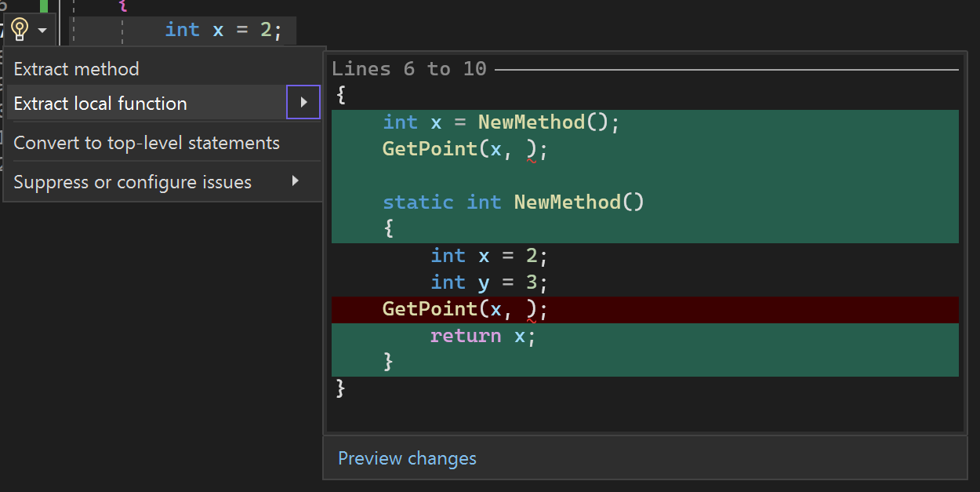Screen dimensions: 980x492
Task: Select Extract method refactoring
Action: pyautogui.click(x=76, y=68)
